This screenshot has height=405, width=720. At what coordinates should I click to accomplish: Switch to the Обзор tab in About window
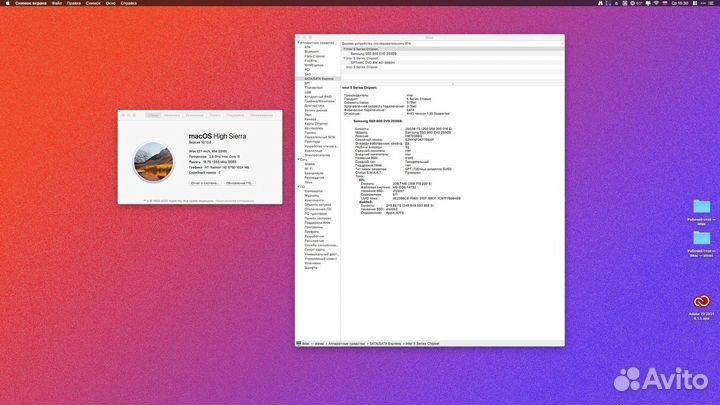(153, 115)
